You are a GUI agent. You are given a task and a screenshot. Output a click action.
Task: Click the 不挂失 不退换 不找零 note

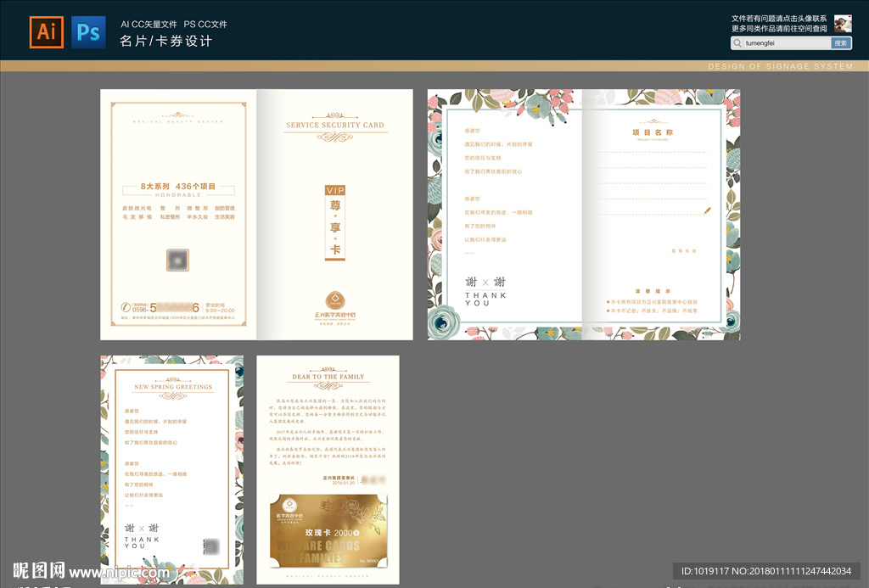click(652, 311)
